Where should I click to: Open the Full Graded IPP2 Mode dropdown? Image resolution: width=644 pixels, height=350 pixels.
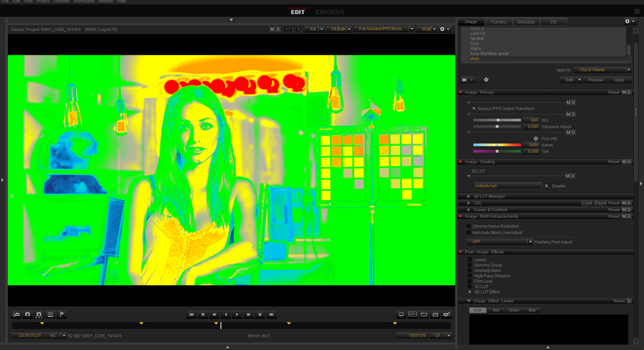[384, 29]
